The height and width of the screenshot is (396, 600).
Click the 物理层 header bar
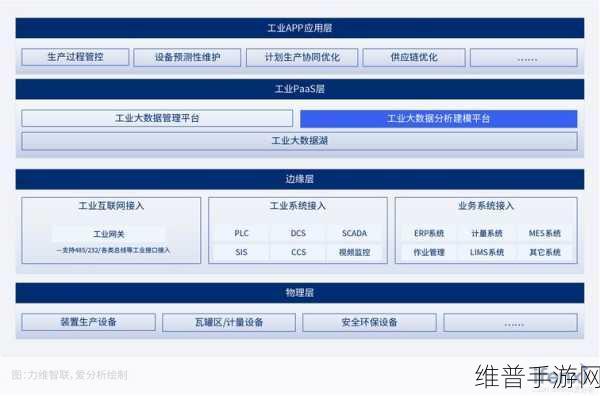tap(300, 293)
